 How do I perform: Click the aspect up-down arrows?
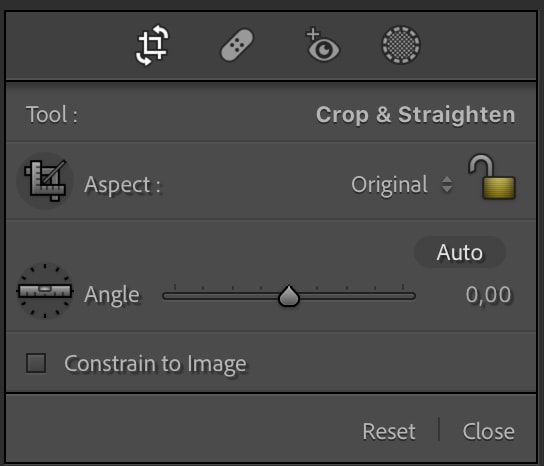click(447, 184)
